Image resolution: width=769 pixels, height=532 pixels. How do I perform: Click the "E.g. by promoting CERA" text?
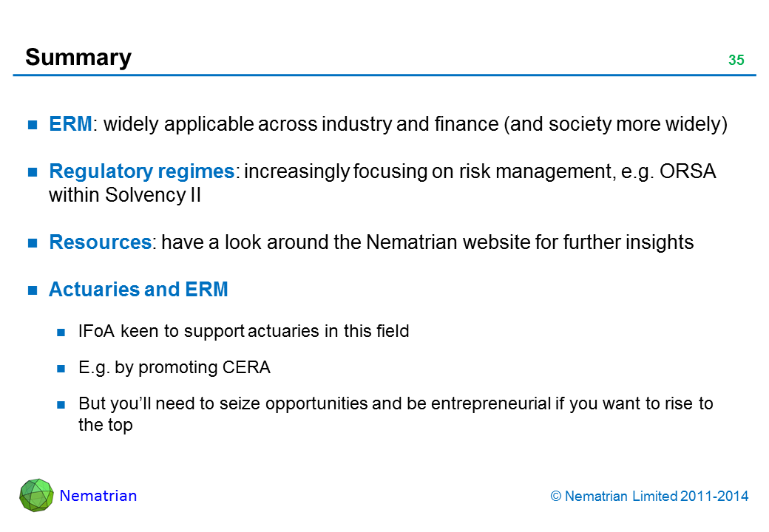pyautogui.click(x=174, y=367)
